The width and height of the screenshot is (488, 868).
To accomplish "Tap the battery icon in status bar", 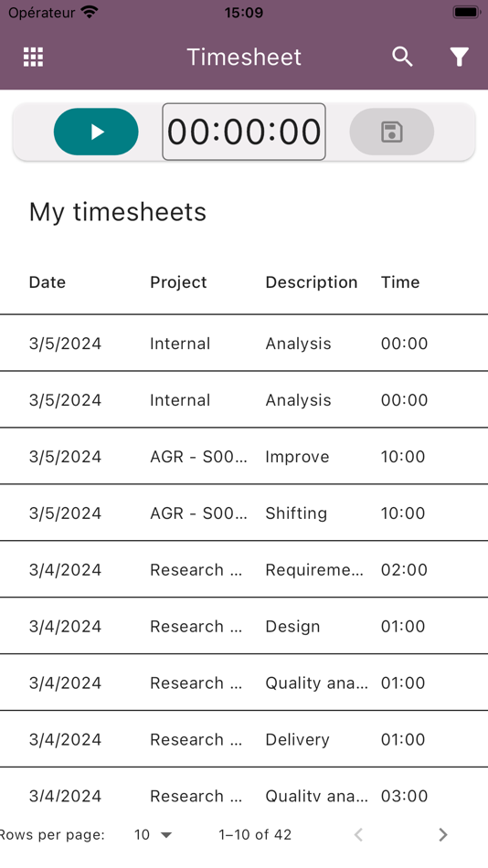I will (466, 12).
